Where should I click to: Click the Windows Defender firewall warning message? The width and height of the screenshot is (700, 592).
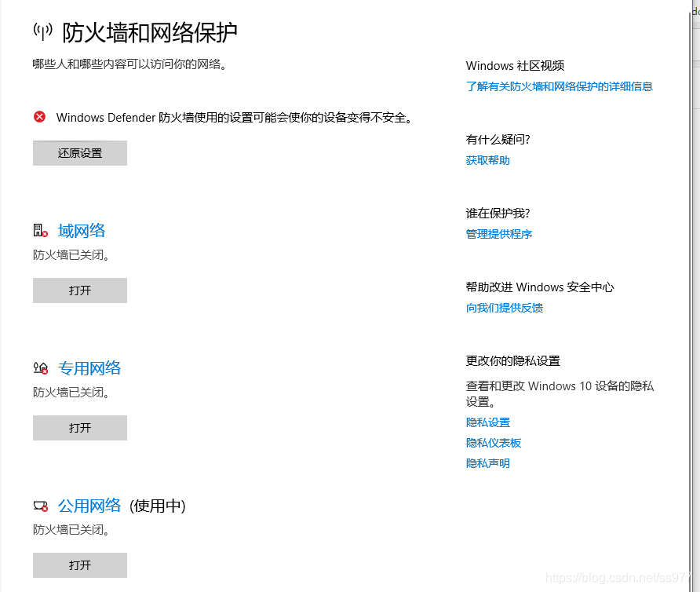[234, 118]
